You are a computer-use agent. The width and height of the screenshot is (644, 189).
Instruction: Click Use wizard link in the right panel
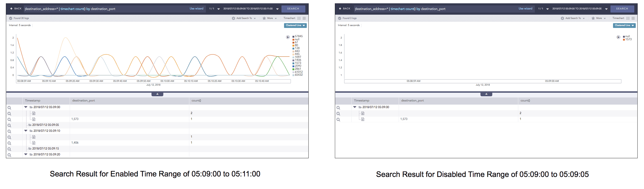[x=525, y=9]
